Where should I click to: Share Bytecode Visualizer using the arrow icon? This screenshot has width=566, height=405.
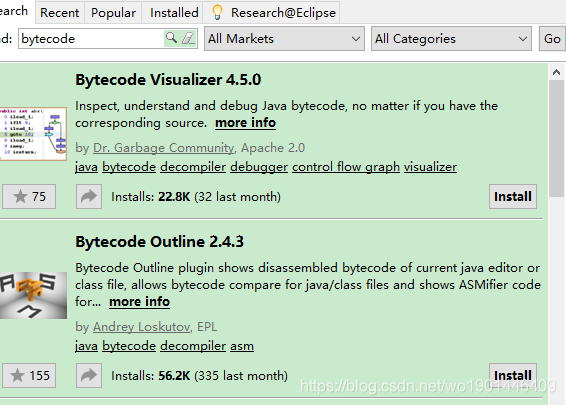pos(89,197)
